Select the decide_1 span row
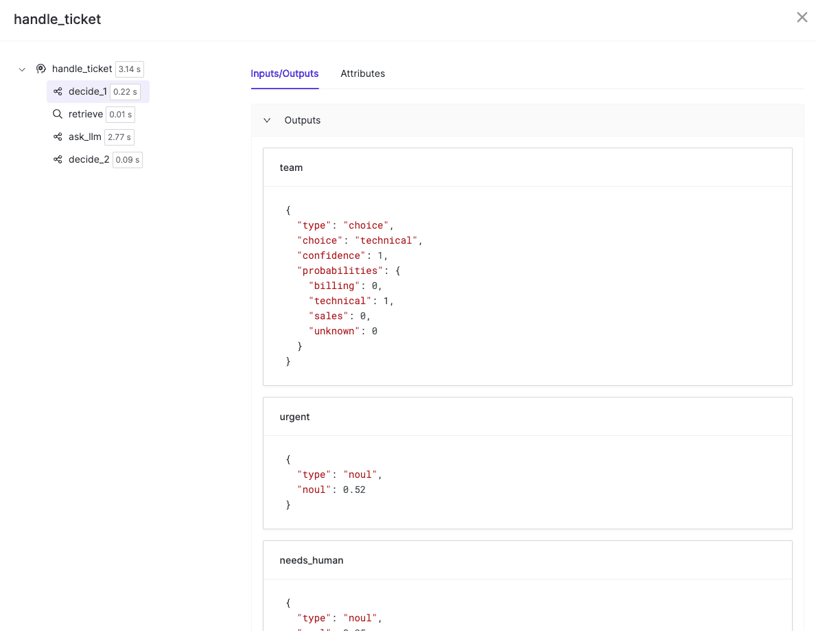 coord(98,91)
